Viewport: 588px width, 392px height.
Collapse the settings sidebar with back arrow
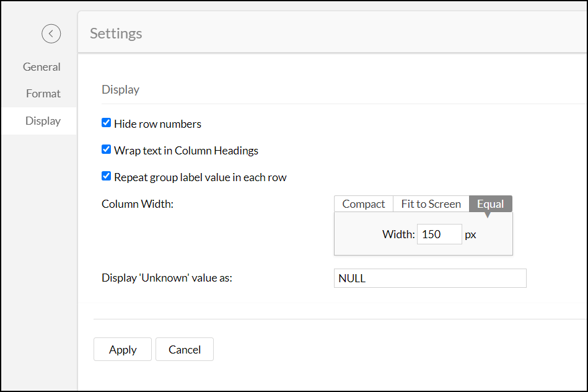pos(51,33)
